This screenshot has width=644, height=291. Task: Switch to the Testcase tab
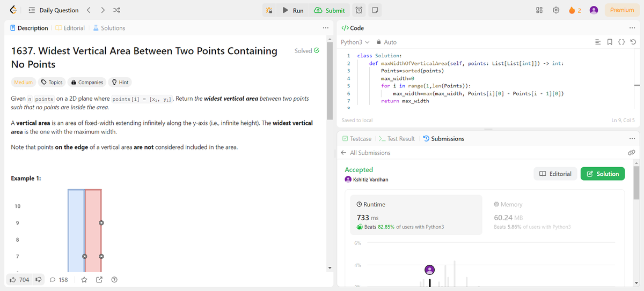point(357,139)
